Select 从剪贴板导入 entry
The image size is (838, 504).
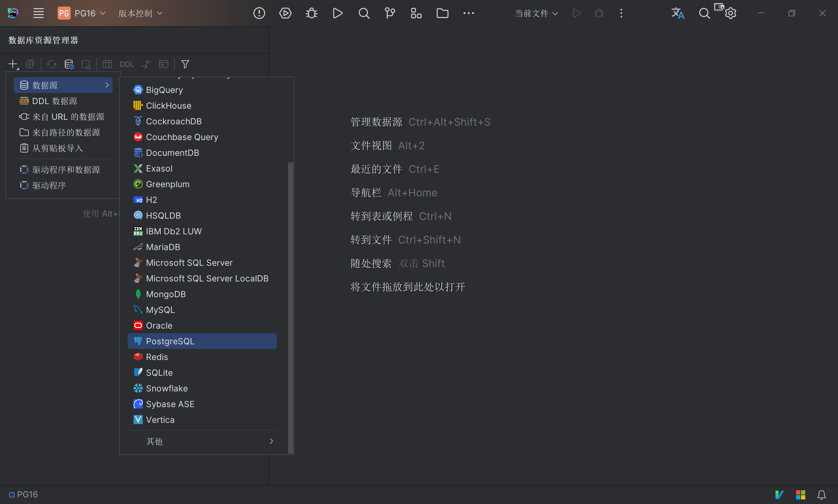pos(63,148)
